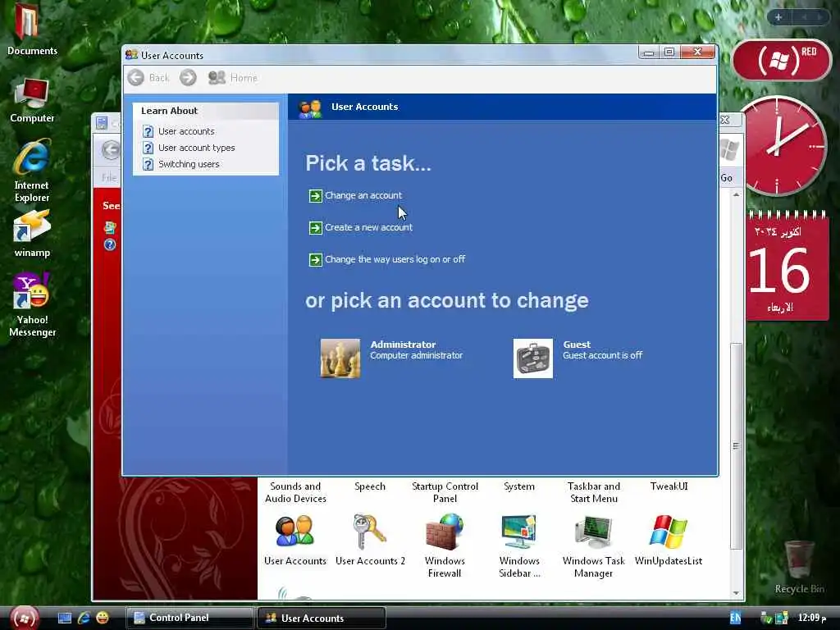This screenshot has height=630, width=840.
Task: Click the RED Windows logo sidebar gadget
Action: coord(781,60)
